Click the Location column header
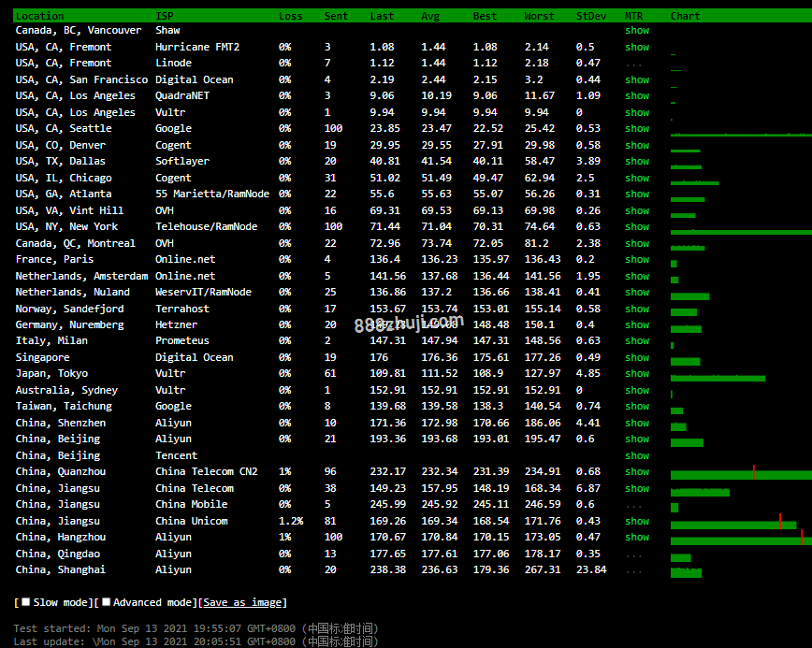The image size is (812, 648). [40, 16]
